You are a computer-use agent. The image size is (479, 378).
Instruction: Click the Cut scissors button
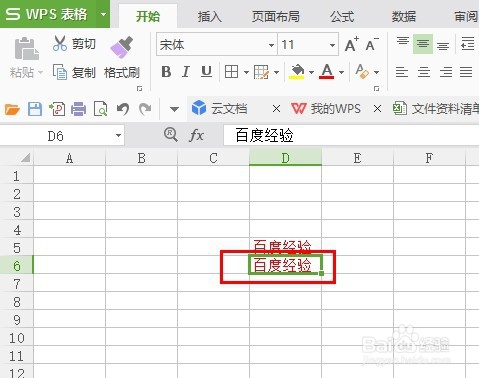[74, 44]
